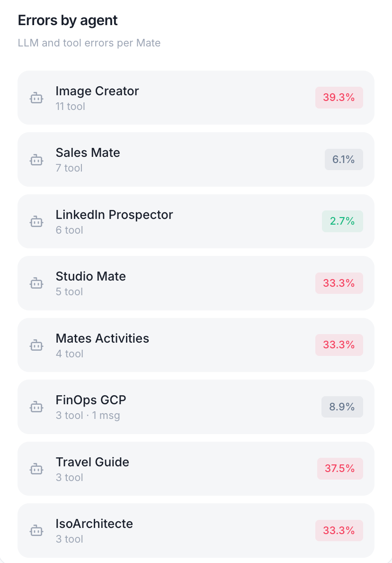Image resolution: width=392 pixels, height=563 pixels.
Task: Open the IsoArchitecte agent name
Action: (x=94, y=524)
